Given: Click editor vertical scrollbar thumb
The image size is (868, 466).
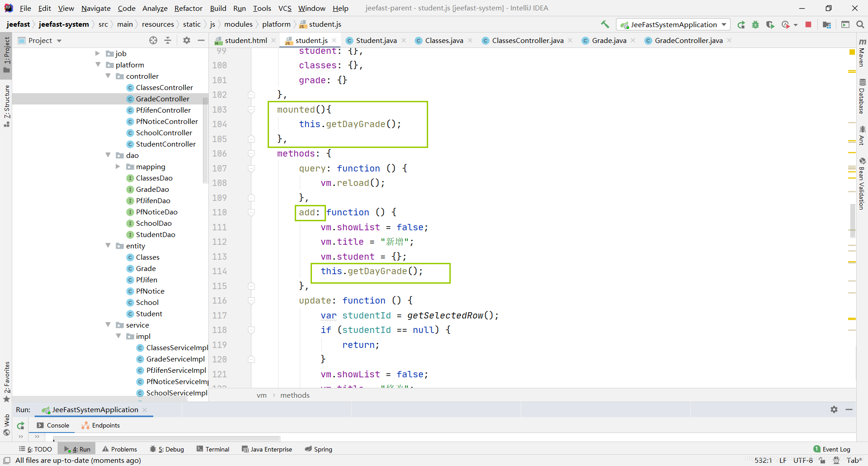Looking at the screenshot, I should 853,220.
